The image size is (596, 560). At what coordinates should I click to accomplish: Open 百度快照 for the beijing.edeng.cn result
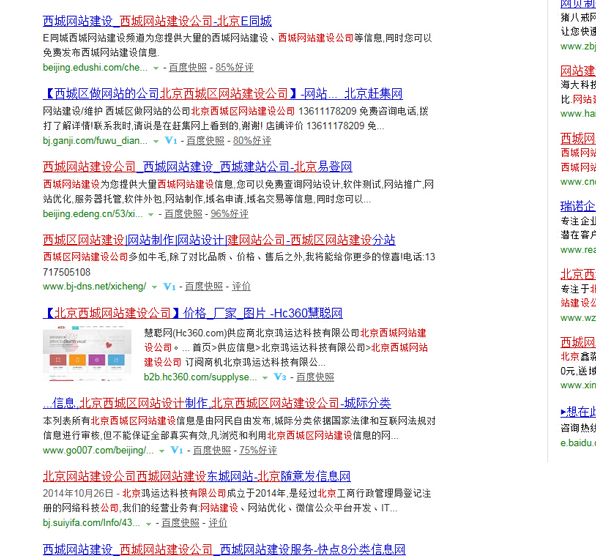point(183,214)
